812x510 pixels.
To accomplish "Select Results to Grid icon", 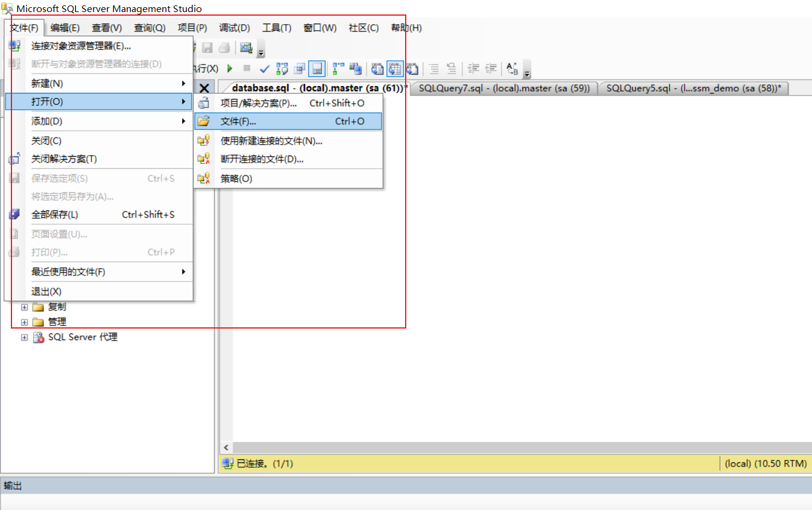I will (x=395, y=69).
